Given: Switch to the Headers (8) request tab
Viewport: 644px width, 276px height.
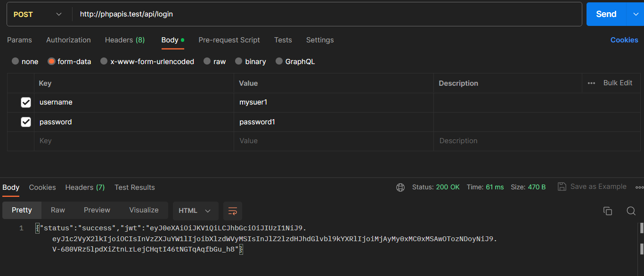Looking at the screenshot, I should pos(125,40).
